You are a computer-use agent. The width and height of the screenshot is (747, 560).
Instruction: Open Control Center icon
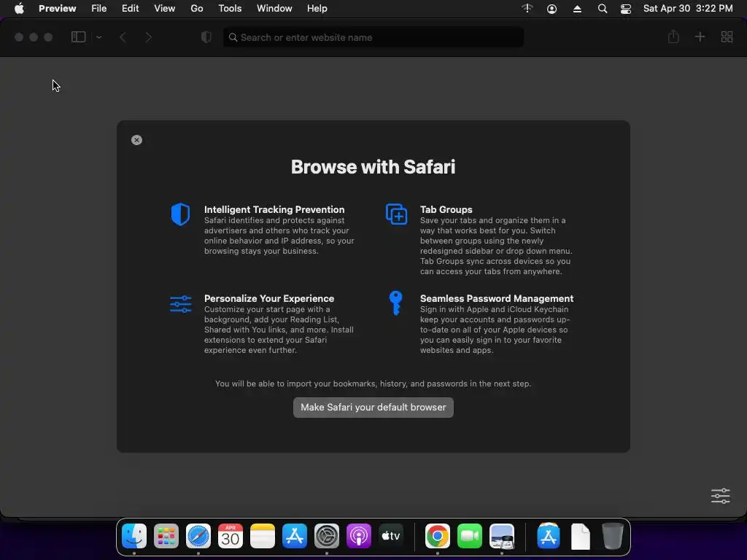626,9
